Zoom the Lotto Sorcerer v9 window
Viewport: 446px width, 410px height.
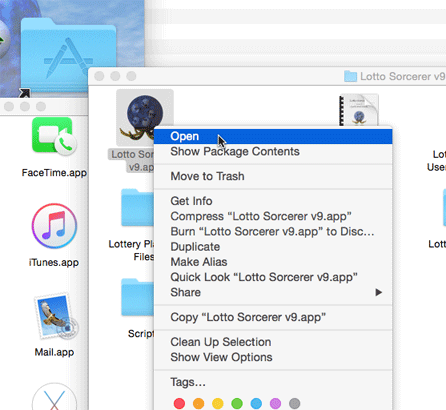pyautogui.click(x=131, y=76)
